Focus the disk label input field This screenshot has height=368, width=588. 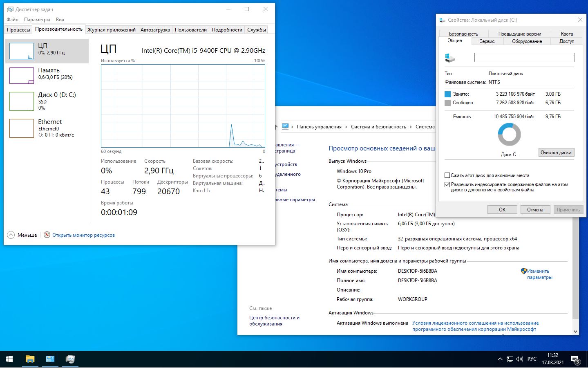click(x=524, y=58)
